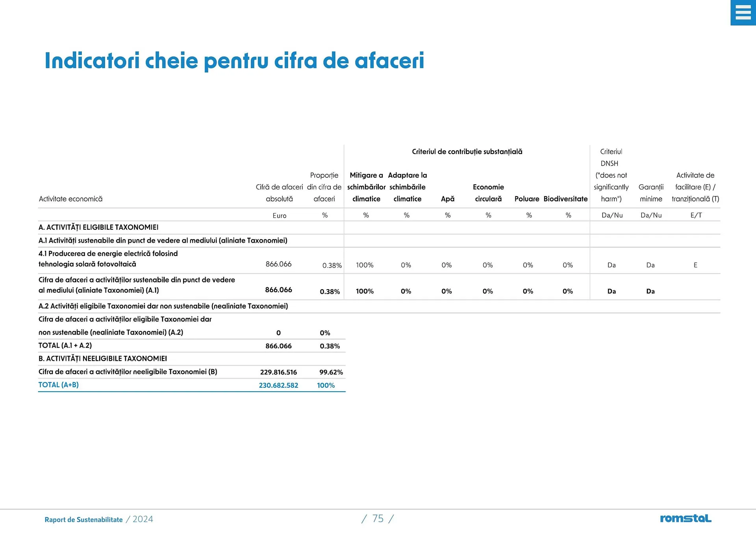Click the Activitate economică column header
The width and height of the screenshot is (756, 535).
coord(70,199)
